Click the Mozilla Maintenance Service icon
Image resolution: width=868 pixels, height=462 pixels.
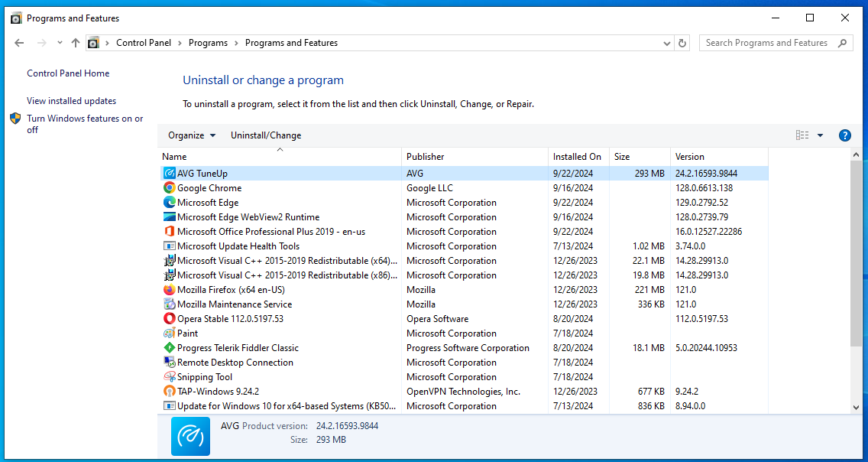pos(170,304)
